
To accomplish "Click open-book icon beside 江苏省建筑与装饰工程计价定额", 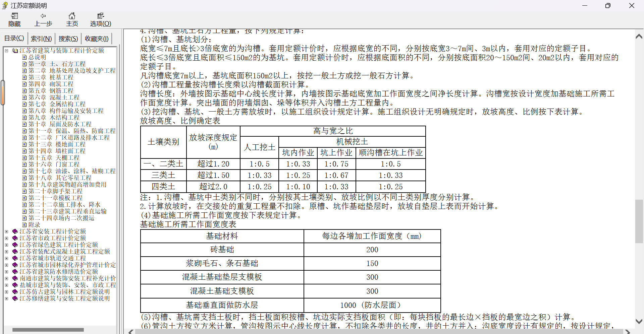I will tap(15, 51).
